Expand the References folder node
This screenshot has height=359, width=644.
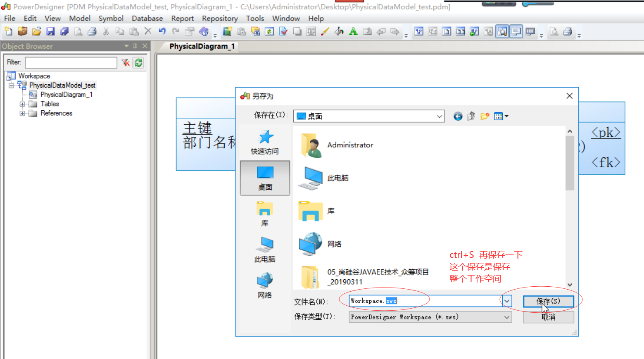coord(22,113)
